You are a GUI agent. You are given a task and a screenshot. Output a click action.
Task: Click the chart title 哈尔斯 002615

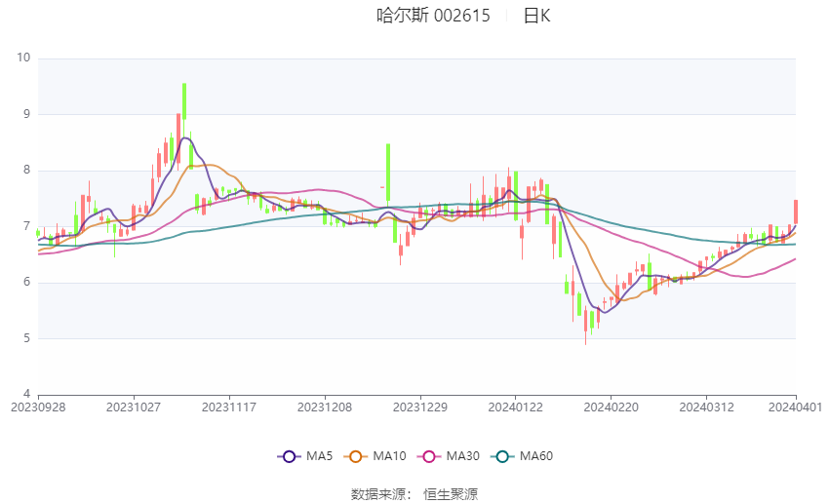[x=433, y=16]
